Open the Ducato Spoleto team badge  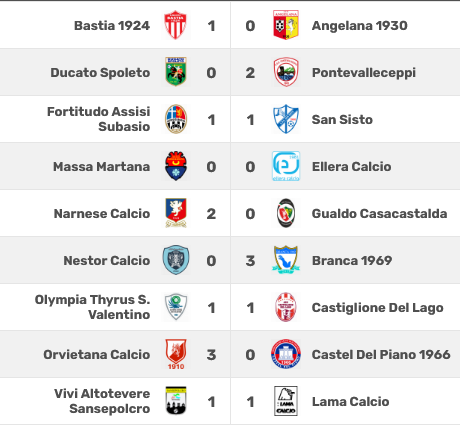pyautogui.click(x=176, y=72)
